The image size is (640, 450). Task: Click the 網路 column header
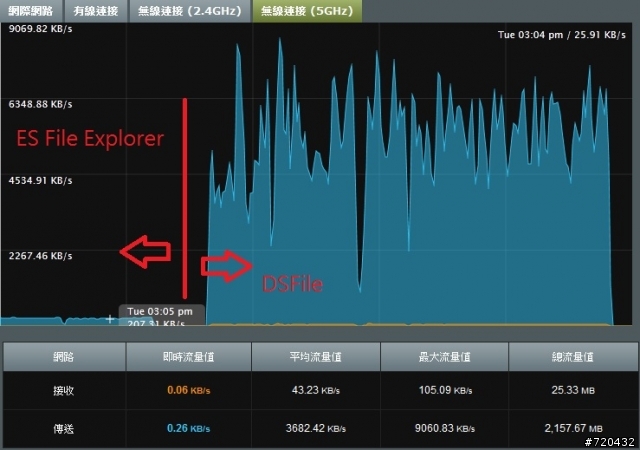[x=64, y=357]
